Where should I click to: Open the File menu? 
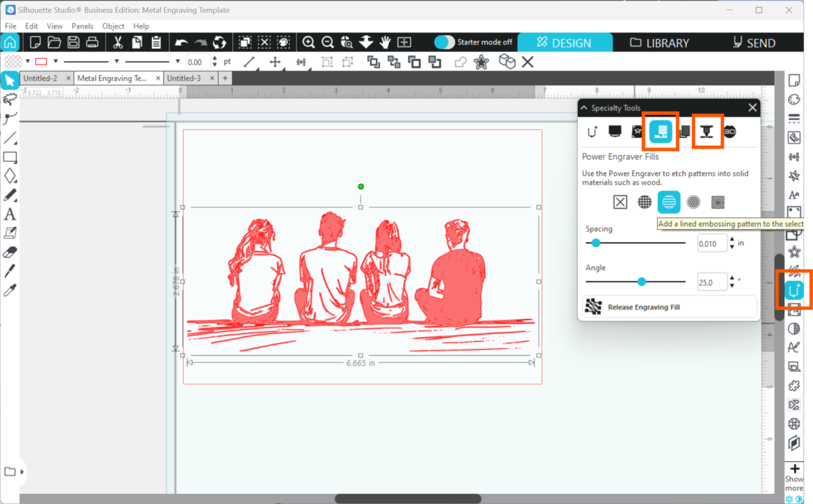10,26
